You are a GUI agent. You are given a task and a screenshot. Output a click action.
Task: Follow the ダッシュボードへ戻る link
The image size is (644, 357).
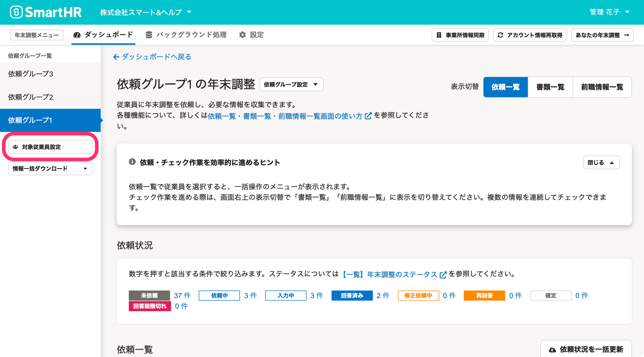coord(152,57)
